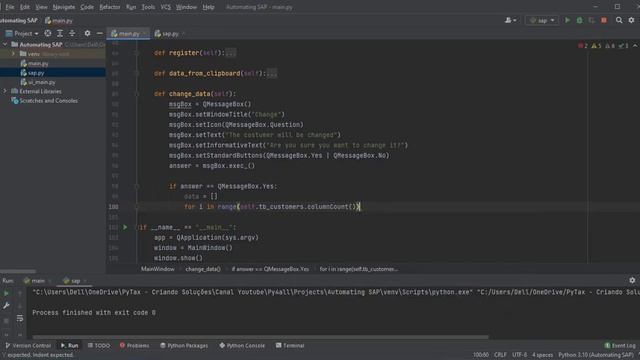Click horizontal scrollbar in Run output
This screenshot has height=360, width=640.
pos(260,337)
